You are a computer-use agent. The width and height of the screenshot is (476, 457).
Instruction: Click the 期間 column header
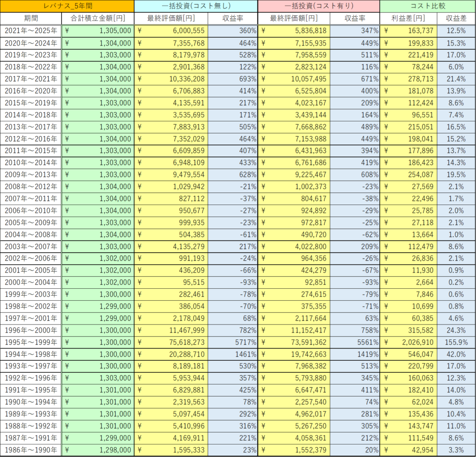31,18
